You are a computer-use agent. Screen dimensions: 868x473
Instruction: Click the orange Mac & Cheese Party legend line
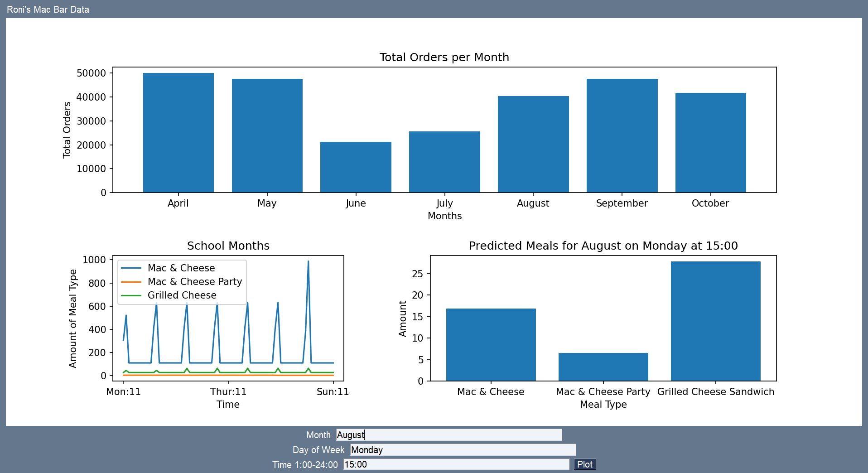pyautogui.click(x=131, y=282)
